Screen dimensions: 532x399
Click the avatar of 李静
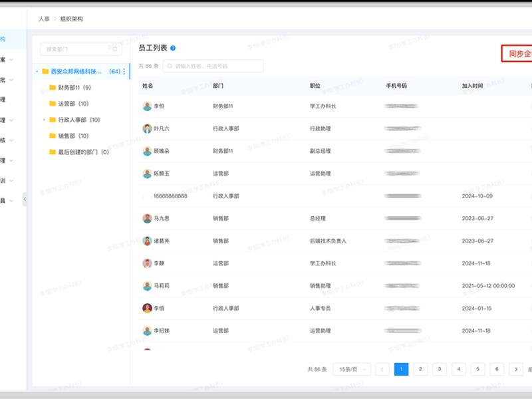(x=147, y=263)
